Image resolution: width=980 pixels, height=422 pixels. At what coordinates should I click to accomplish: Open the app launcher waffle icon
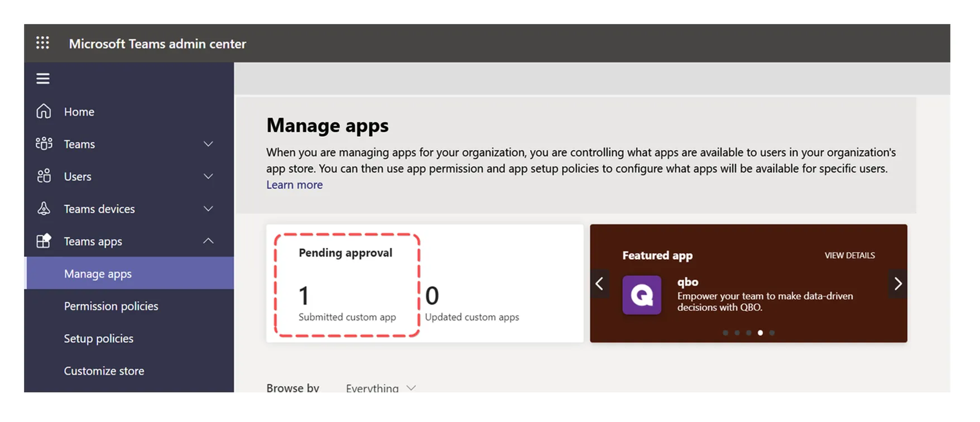(x=42, y=43)
